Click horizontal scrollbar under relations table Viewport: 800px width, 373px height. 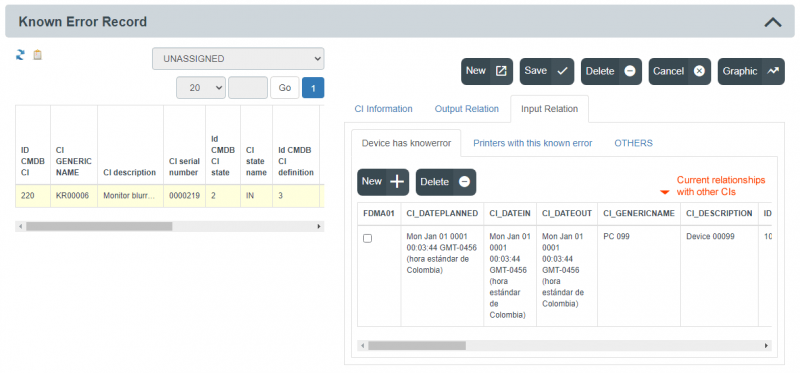(x=564, y=345)
